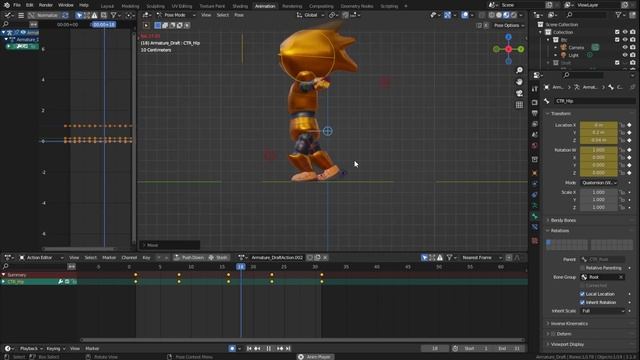Open the Inherit Scale Full dropdown

point(603,311)
